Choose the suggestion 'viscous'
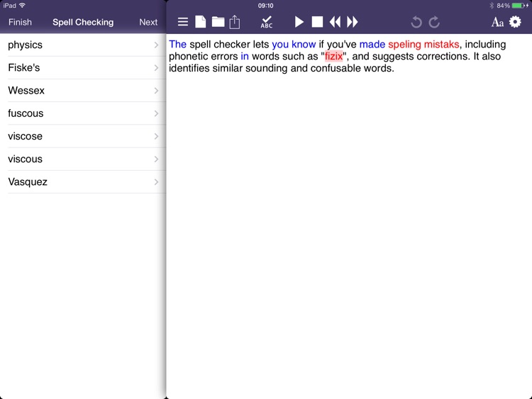 83,159
